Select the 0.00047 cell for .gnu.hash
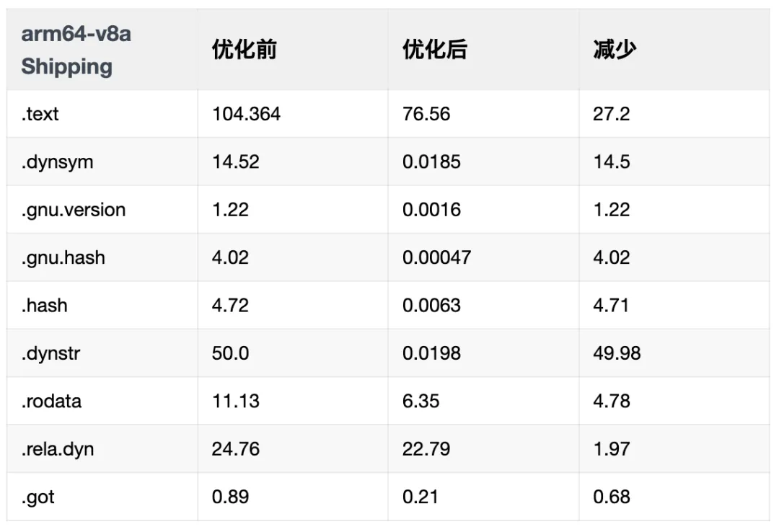 pos(436,257)
